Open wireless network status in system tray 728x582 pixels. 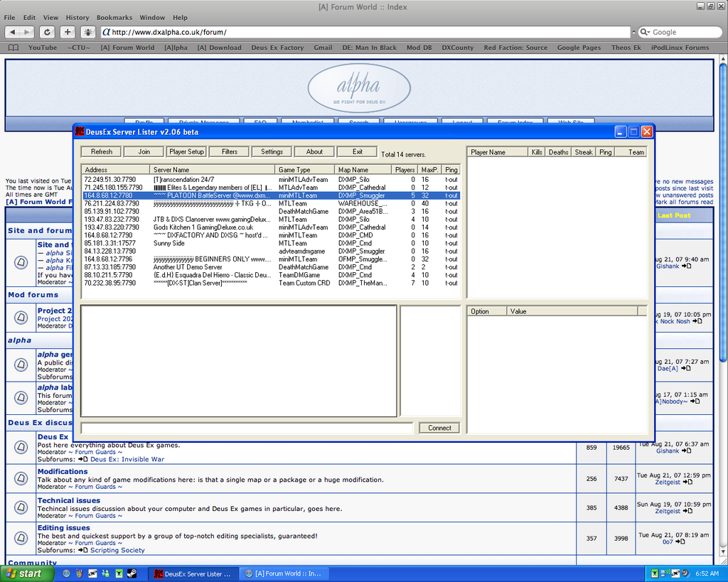(665, 573)
